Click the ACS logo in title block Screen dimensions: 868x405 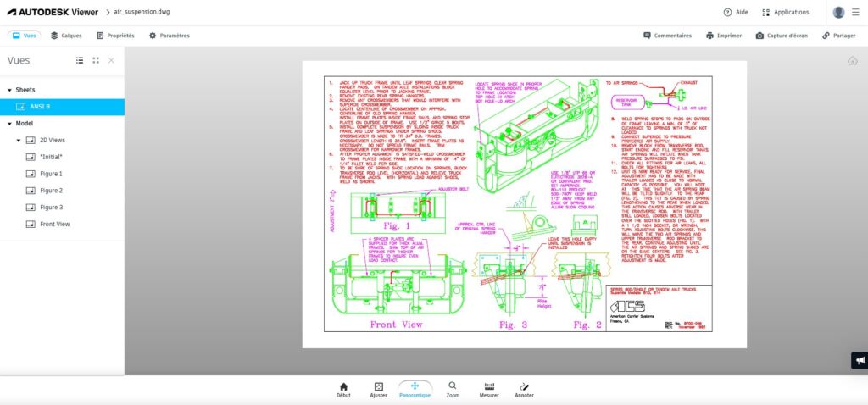coord(627,306)
